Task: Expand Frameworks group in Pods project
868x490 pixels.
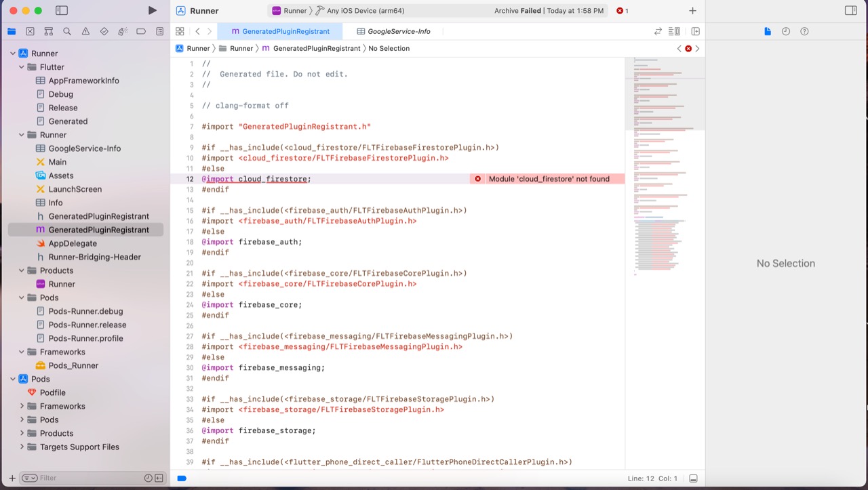Action: click(x=22, y=406)
